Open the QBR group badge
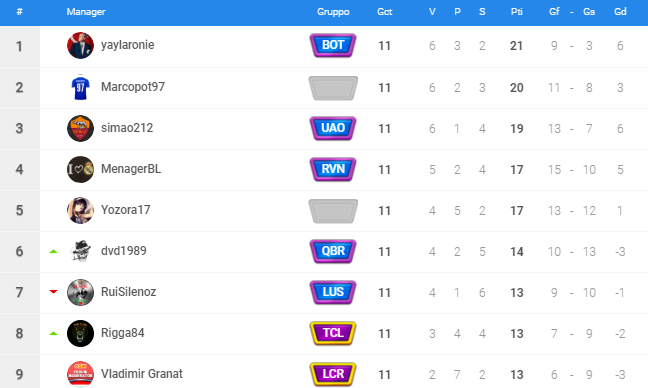Viewport: 648px width, 388px height. tap(333, 251)
